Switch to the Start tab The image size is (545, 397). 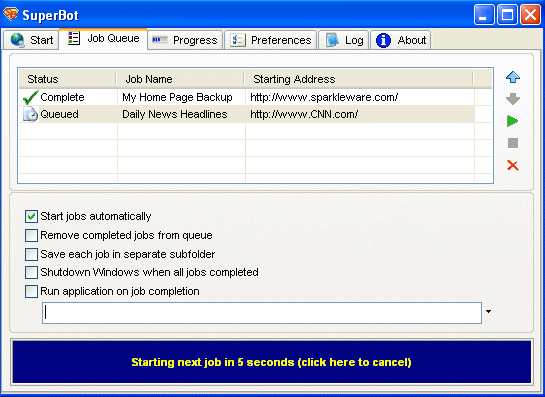click(x=31, y=40)
